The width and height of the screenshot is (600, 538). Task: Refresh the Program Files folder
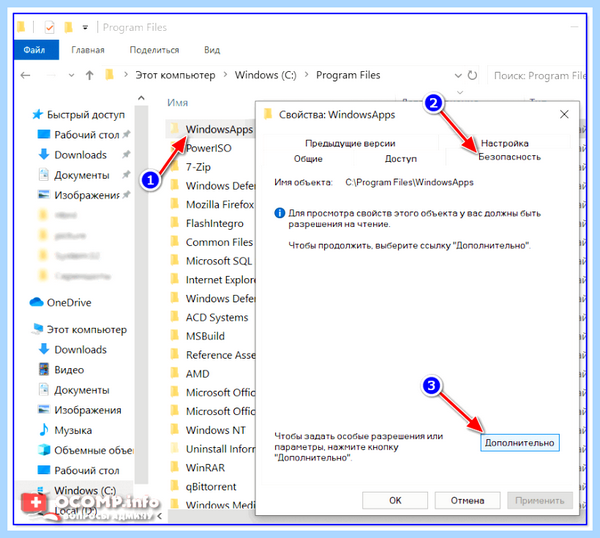(x=473, y=75)
